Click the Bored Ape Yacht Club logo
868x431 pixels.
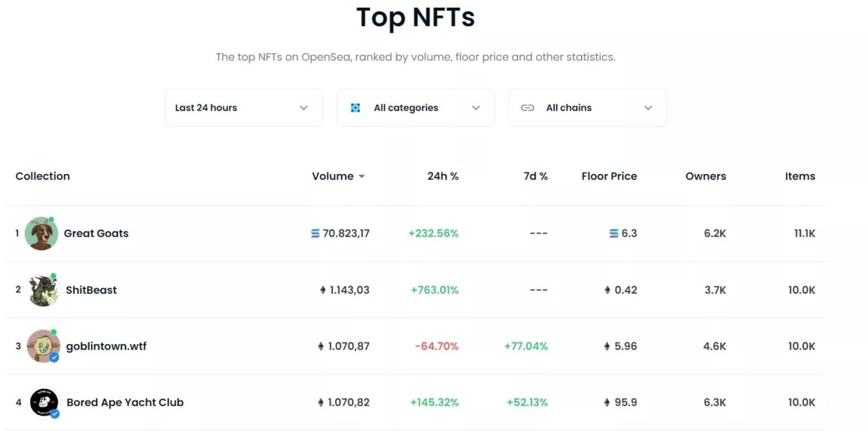click(44, 403)
